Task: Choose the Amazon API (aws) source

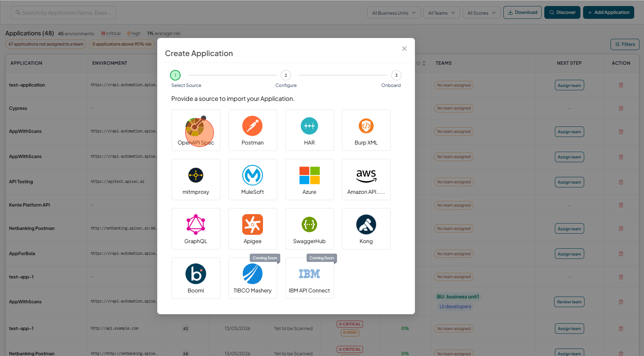Action: click(366, 180)
